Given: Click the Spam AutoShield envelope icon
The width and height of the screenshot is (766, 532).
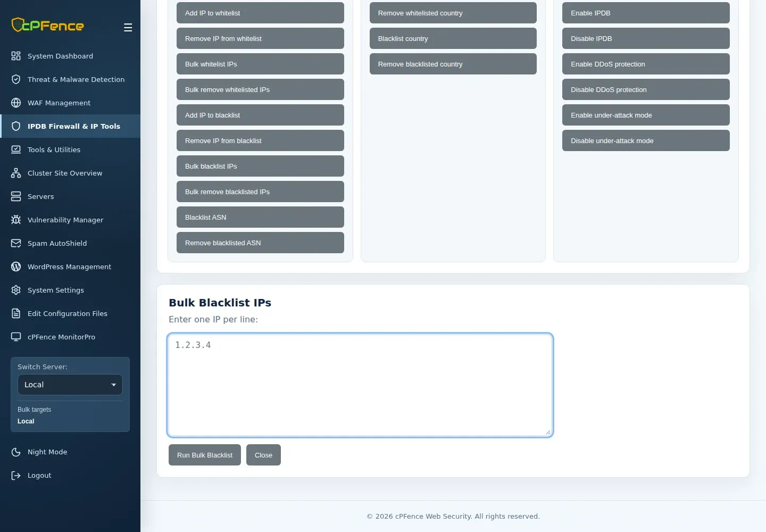Looking at the screenshot, I should (16, 243).
